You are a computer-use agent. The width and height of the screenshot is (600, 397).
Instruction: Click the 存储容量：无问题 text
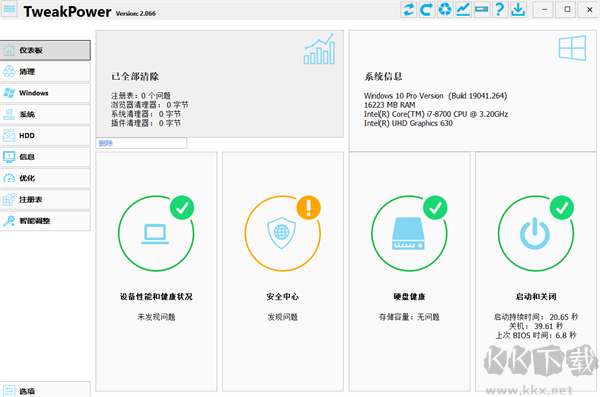point(409,317)
